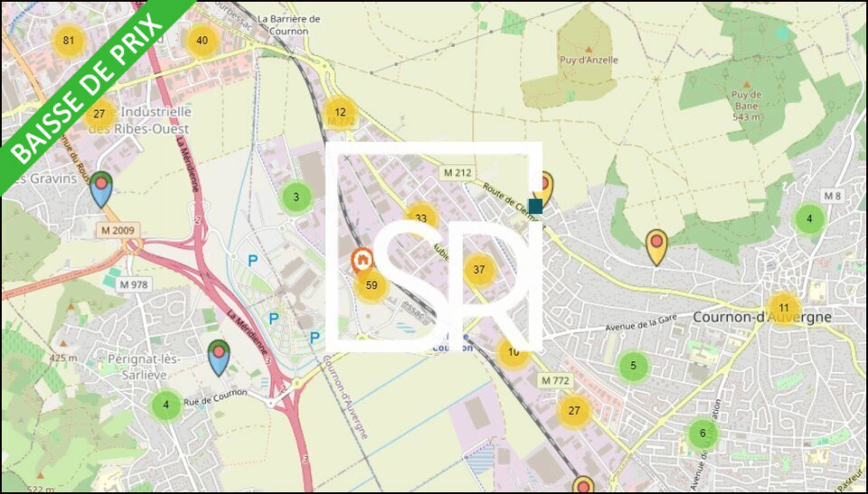Open the yellow cluster marked 40

click(202, 40)
